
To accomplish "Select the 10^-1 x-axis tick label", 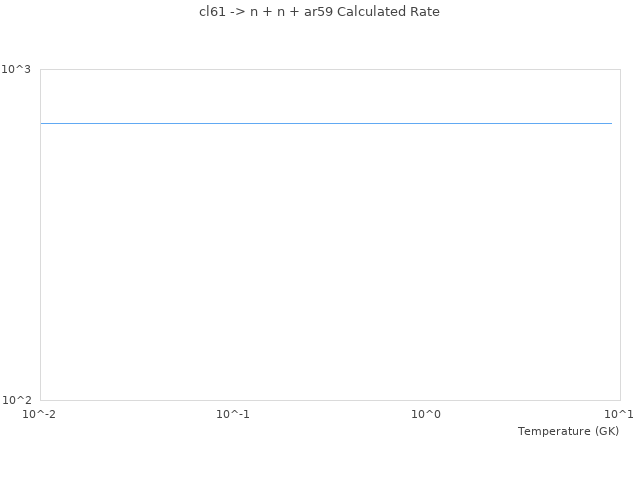I will (233, 414).
